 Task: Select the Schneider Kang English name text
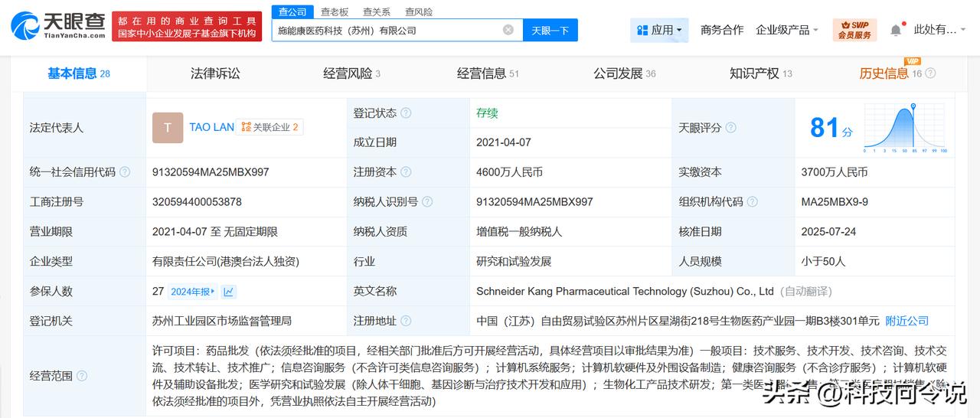[x=625, y=291]
